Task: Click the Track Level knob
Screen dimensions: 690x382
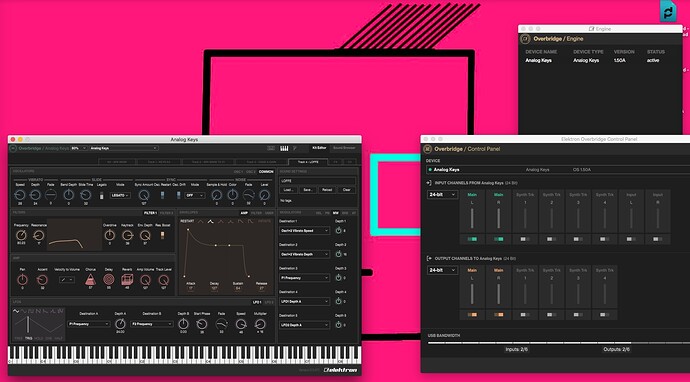Action: (164, 279)
